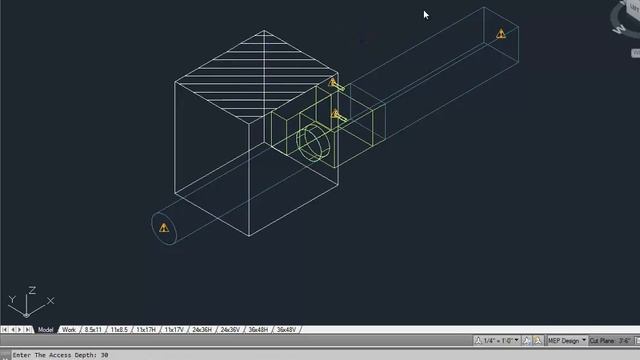This screenshot has width=640, height=360.
Task: Open the 8.5x11 layout tab
Action: click(93, 329)
